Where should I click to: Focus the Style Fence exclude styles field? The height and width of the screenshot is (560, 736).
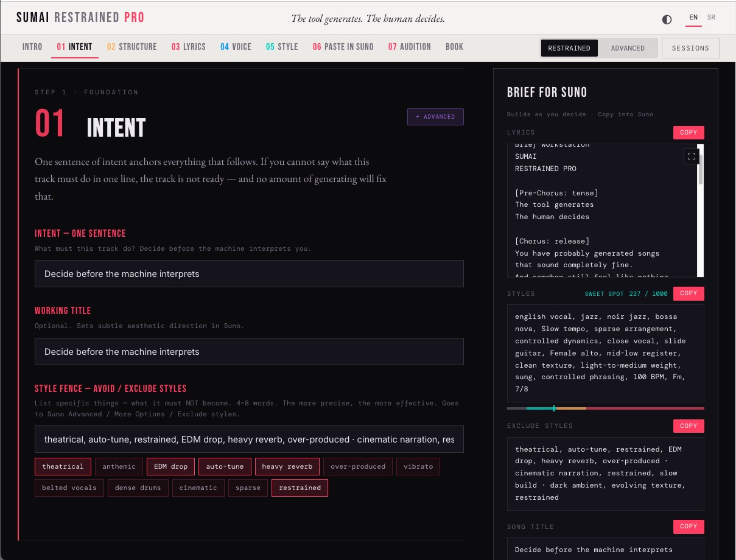coord(249,439)
